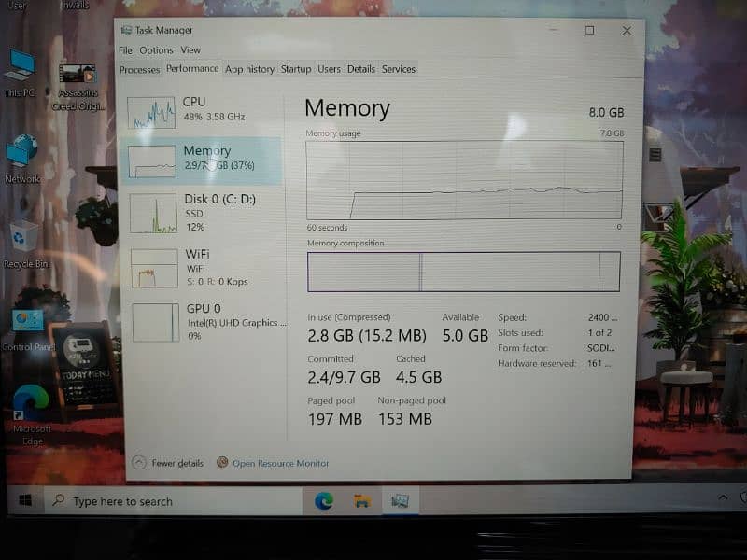Expand the system tray hidden icons

[x=723, y=497]
